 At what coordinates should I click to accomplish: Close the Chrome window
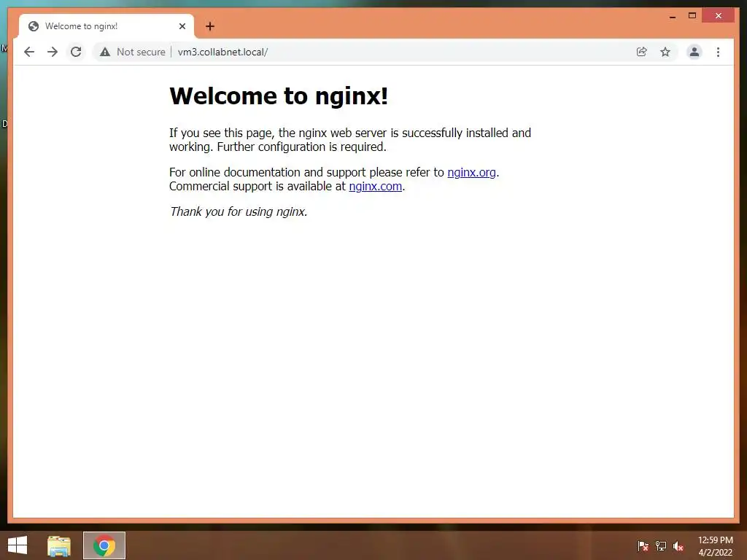719,16
